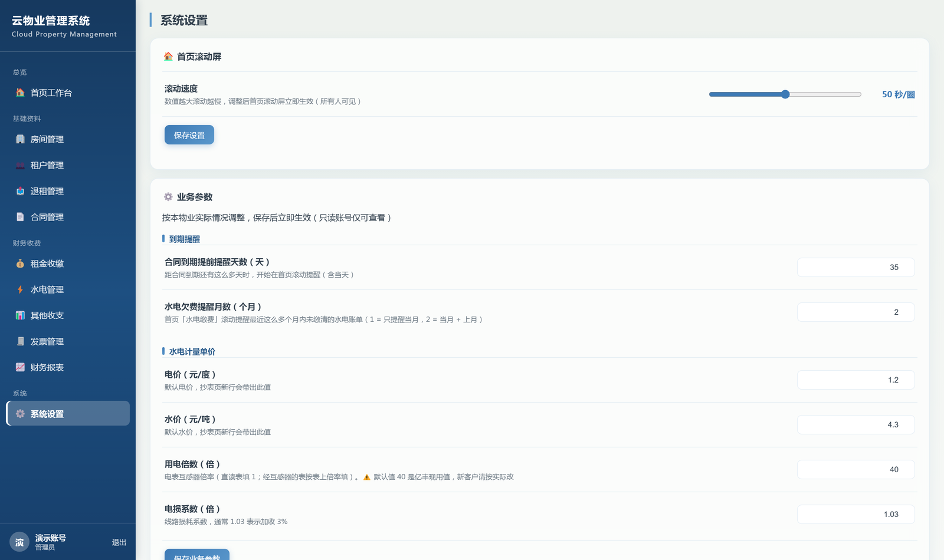
Task: Click the 演 user avatar circle
Action: (19, 542)
